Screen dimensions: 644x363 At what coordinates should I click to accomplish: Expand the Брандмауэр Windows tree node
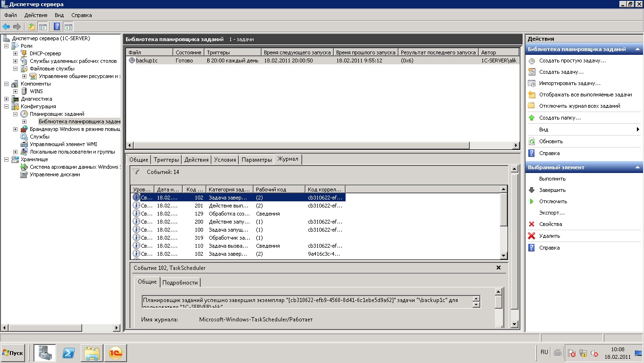pos(15,129)
